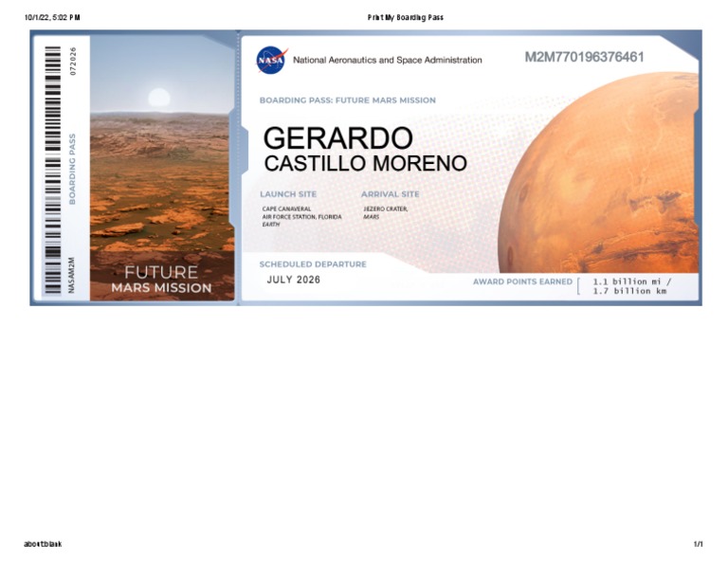Click the passenger first name GERARDO
Viewport: 728px width, 563px height.
pos(337,138)
